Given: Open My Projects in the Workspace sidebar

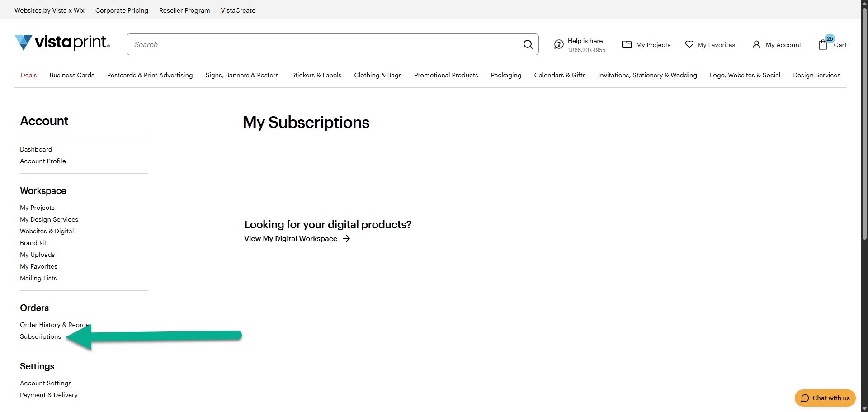Looking at the screenshot, I should point(37,208).
